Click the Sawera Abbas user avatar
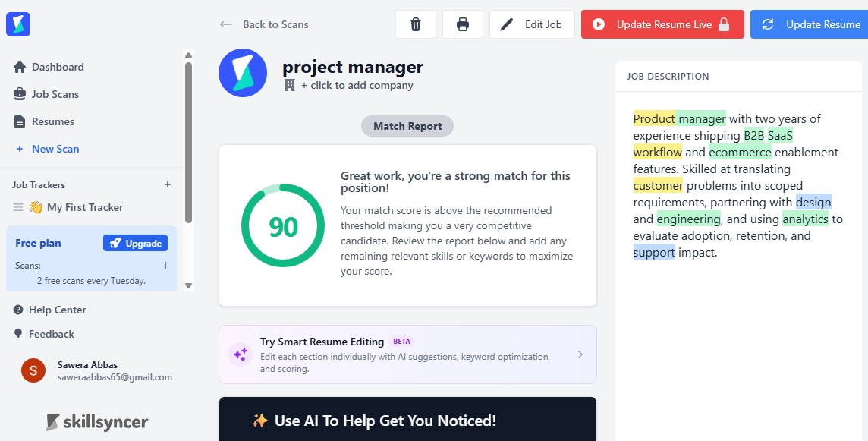The width and height of the screenshot is (868, 441). click(33, 370)
